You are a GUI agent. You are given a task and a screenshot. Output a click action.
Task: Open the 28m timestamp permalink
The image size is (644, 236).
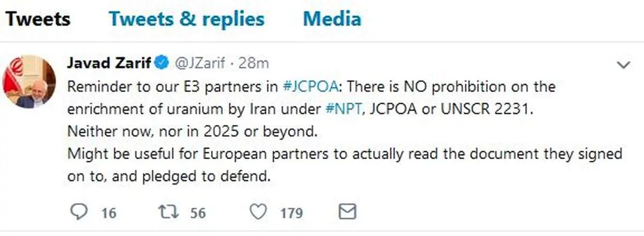pos(252,65)
